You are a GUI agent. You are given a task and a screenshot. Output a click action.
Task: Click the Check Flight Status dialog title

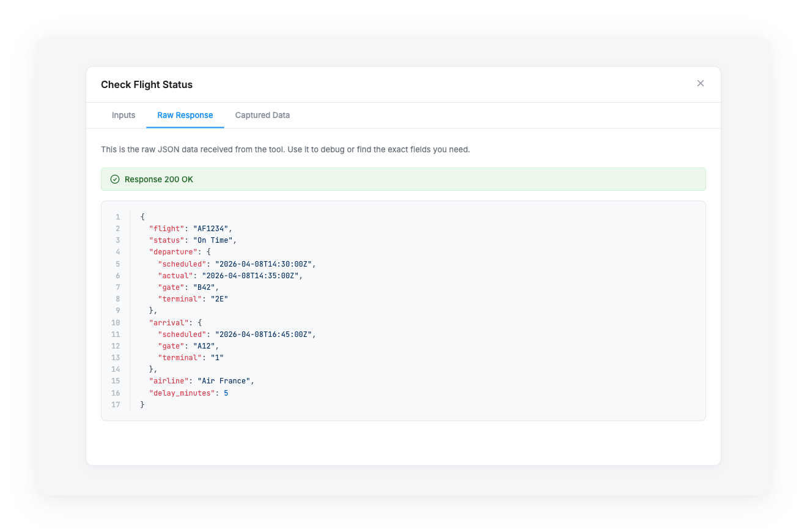147,84
